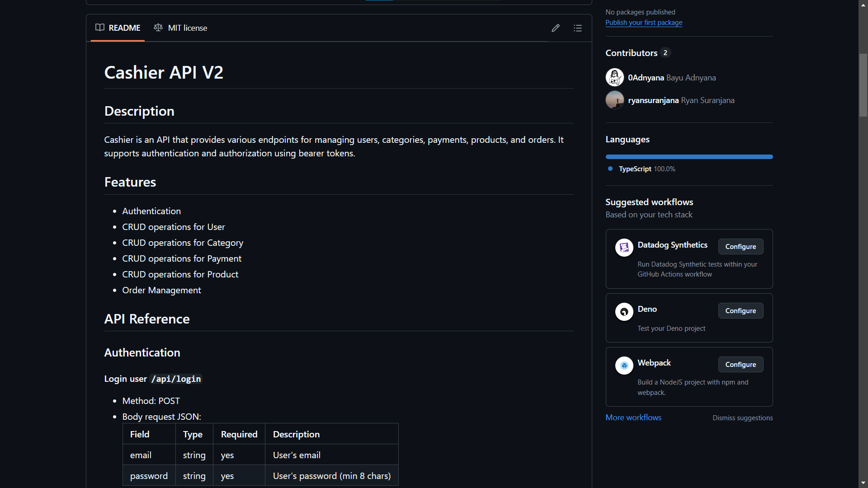Click the edit pencil icon
Viewport: 868px width, 488px height.
(556, 27)
